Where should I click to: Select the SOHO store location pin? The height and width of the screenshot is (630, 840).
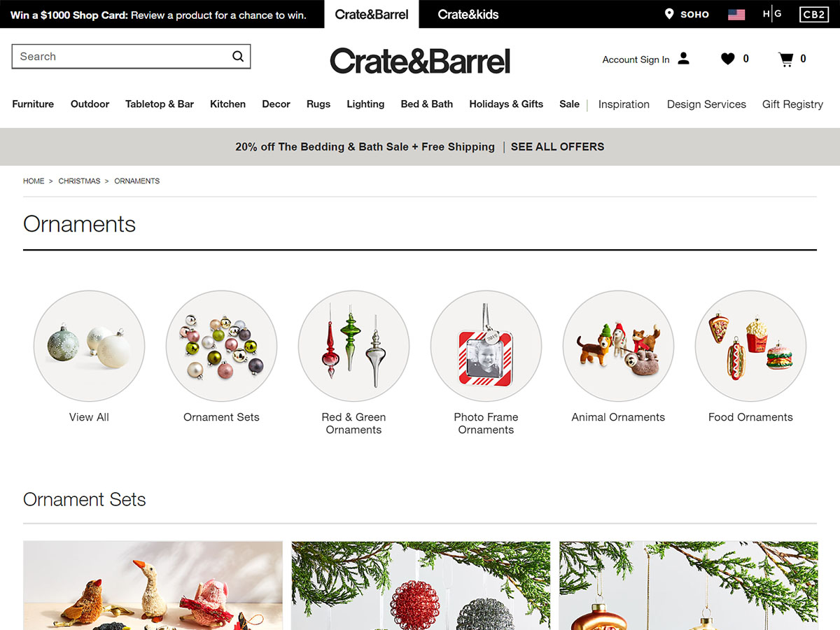pos(669,14)
